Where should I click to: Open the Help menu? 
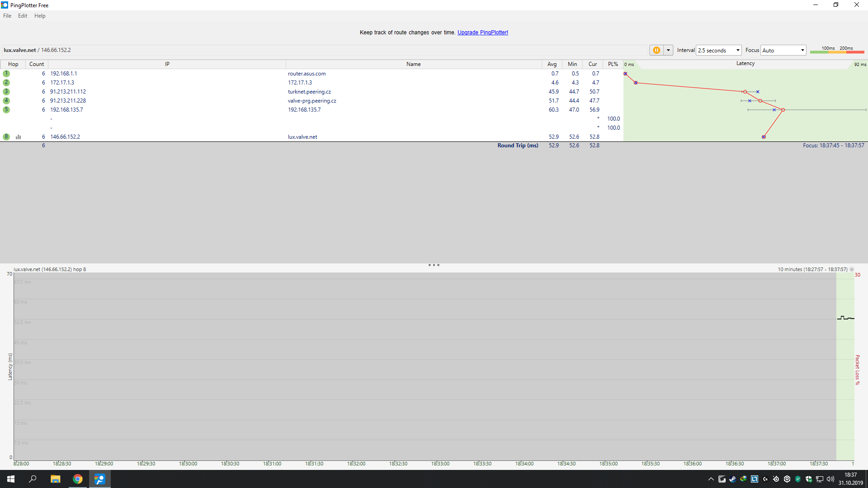(40, 16)
